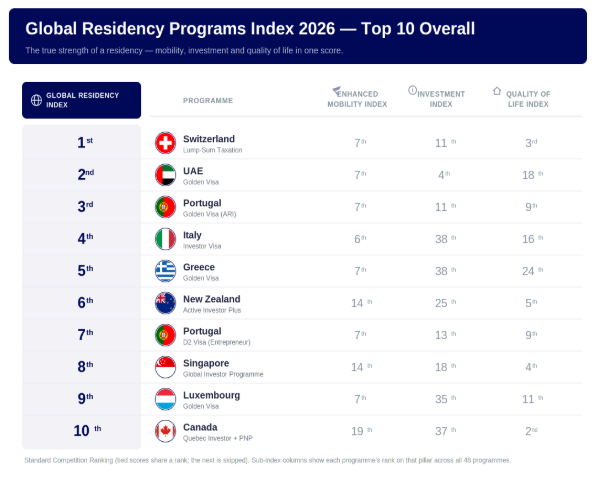Viewport: 596px width, 482px height.
Task: Open the Portugal D2 Visa (Entrepreneur) entry
Action: [217, 335]
